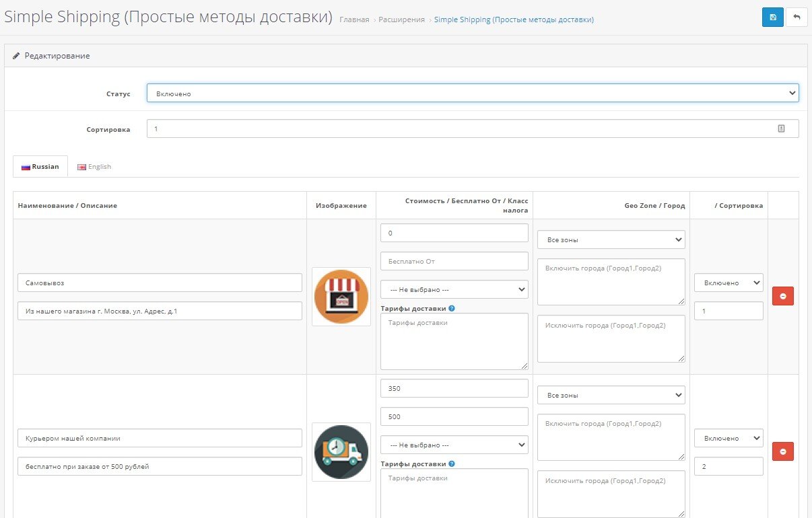Click Тарифы доставки textarea in Самовывоз row
Image resolution: width=812 pixels, height=518 pixels.
(454, 341)
